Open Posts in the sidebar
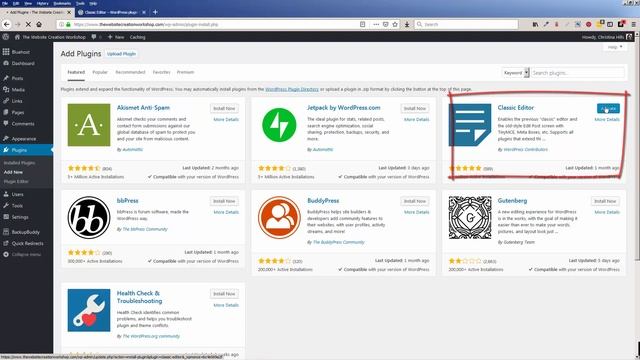Screen dimensions: 640x360 tap(17, 78)
